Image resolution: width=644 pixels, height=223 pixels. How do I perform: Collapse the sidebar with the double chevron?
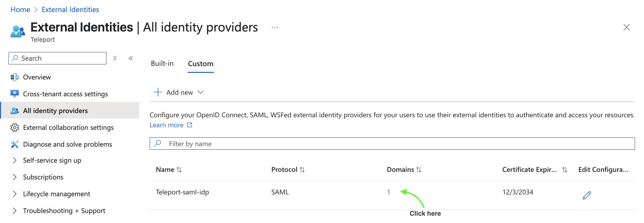130,58
